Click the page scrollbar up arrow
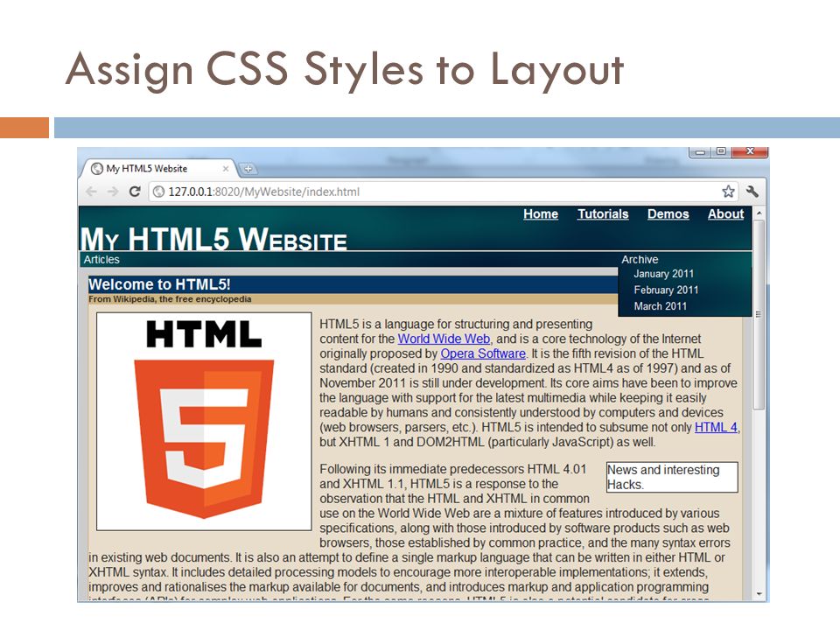The height and width of the screenshot is (630, 840). (759, 213)
